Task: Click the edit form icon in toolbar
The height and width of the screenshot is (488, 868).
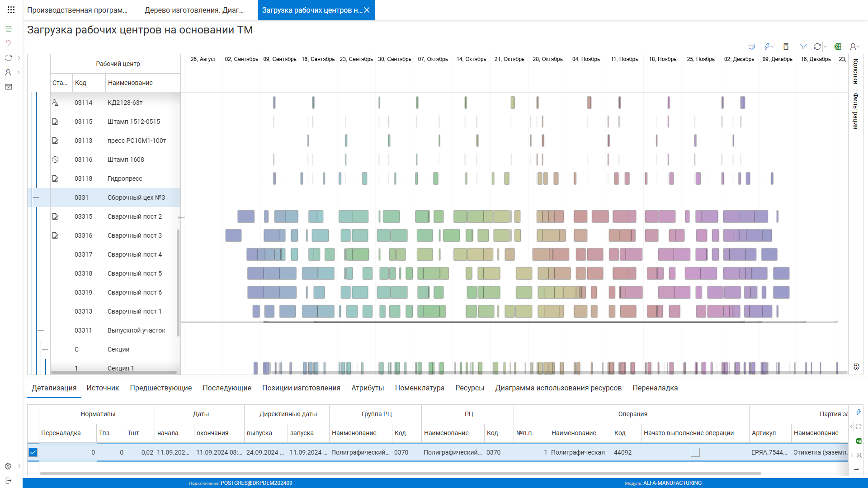Action: point(751,47)
